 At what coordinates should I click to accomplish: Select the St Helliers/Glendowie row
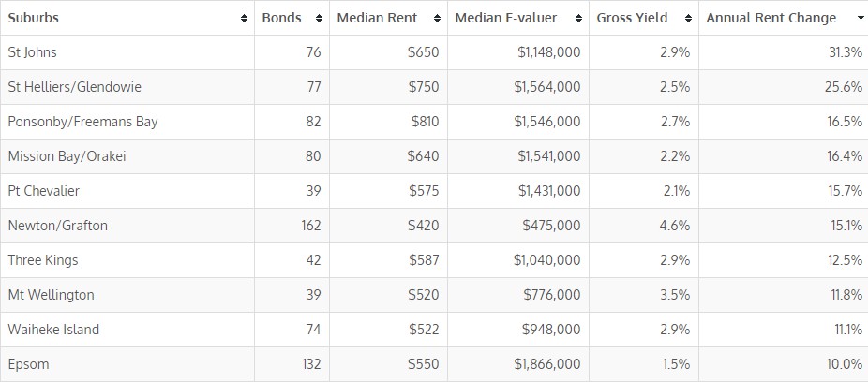(x=75, y=87)
